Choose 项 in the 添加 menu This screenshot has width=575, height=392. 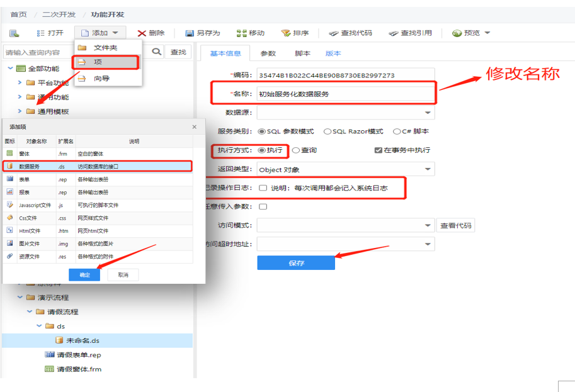106,62
